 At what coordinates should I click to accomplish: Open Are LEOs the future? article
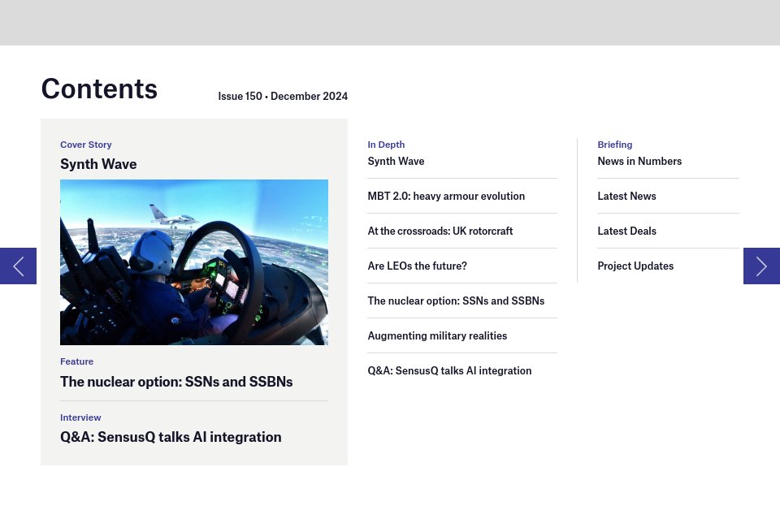click(417, 266)
